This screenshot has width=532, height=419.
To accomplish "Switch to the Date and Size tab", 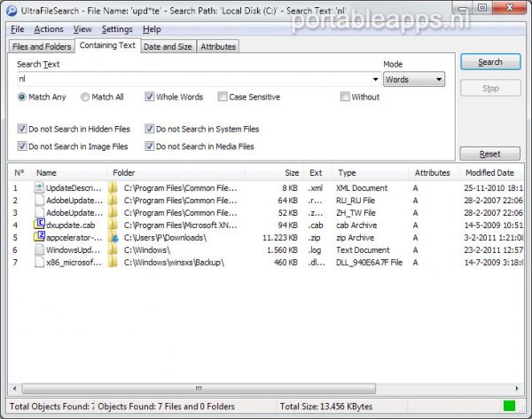I will pyautogui.click(x=168, y=47).
